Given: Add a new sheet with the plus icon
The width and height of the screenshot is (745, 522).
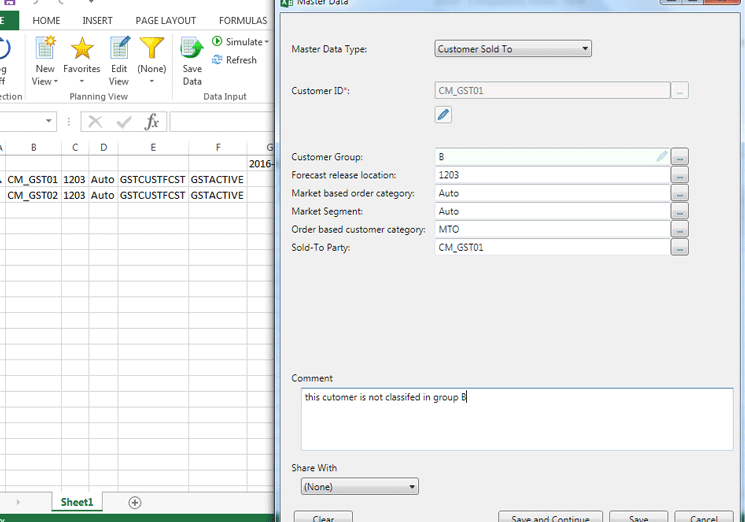Looking at the screenshot, I should (135, 503).
